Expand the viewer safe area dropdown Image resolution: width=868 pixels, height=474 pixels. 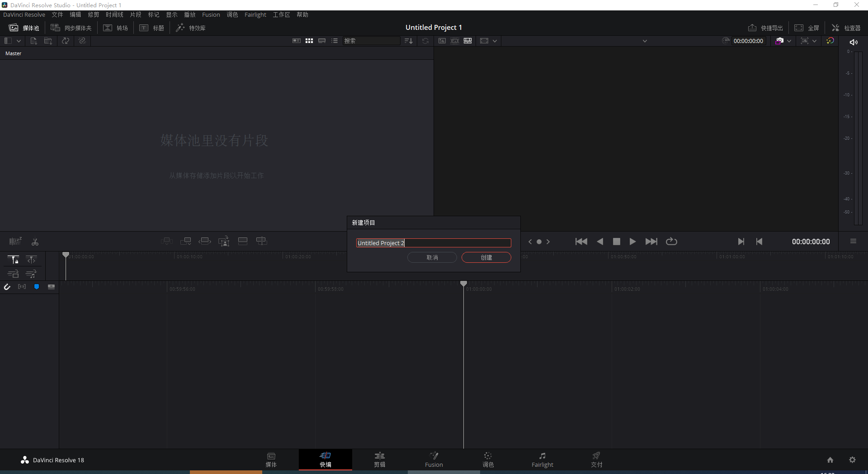point(495,41)
